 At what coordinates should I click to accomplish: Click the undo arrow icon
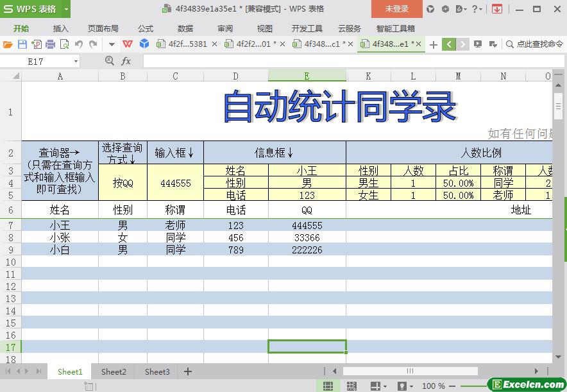click(79, 44)
